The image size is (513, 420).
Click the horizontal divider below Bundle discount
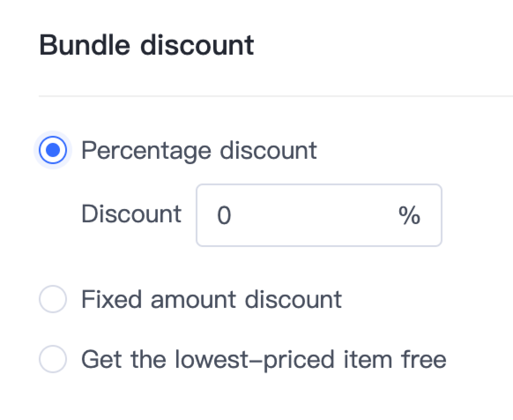[276, 96]
